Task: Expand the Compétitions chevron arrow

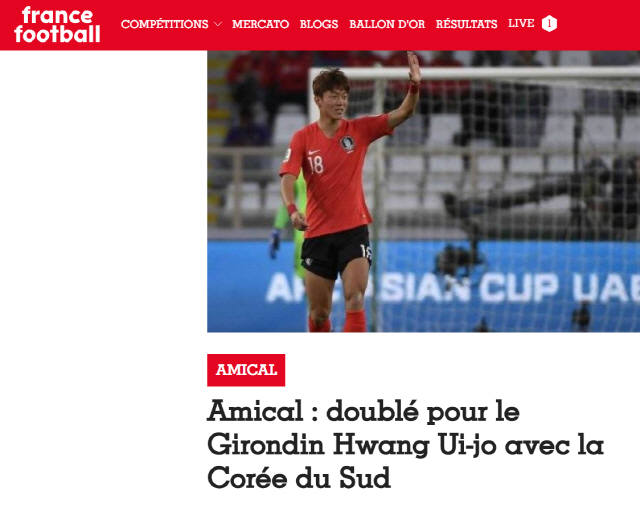Action: (x=218, y=24)
